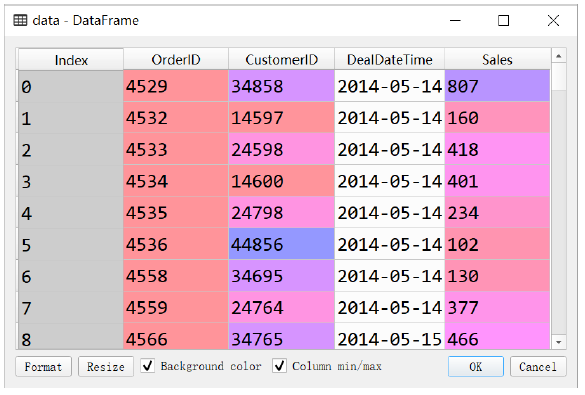Viewport: 585px width, 395px height.
Task: Click the DataFrame table icon in title bar
Action: coord(20,20)
